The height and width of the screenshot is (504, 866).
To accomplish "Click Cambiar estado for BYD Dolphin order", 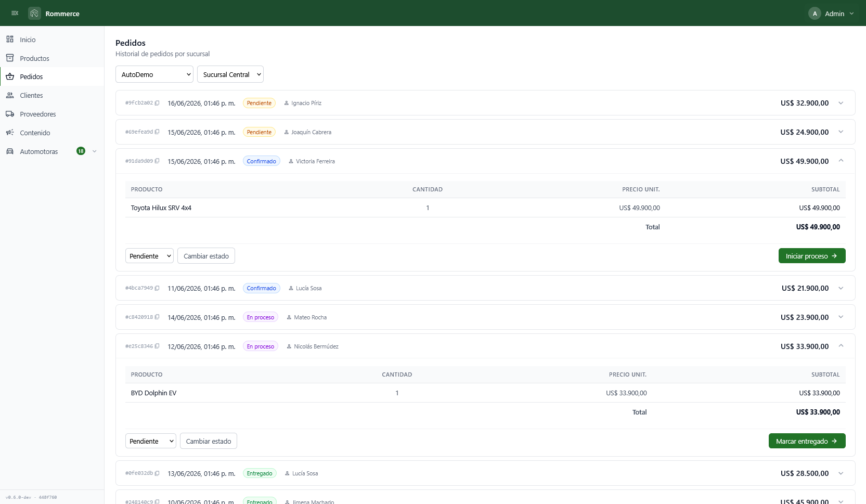I will pos(209,441).
